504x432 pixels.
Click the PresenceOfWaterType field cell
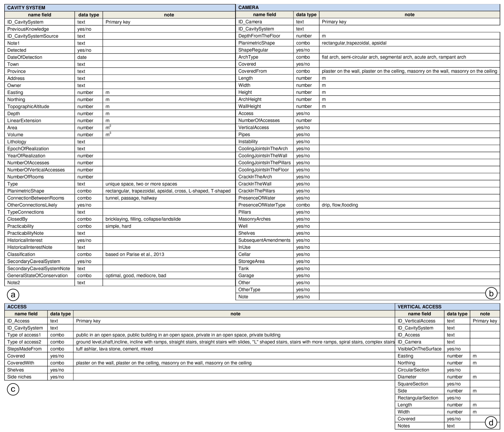click(262, 205)
